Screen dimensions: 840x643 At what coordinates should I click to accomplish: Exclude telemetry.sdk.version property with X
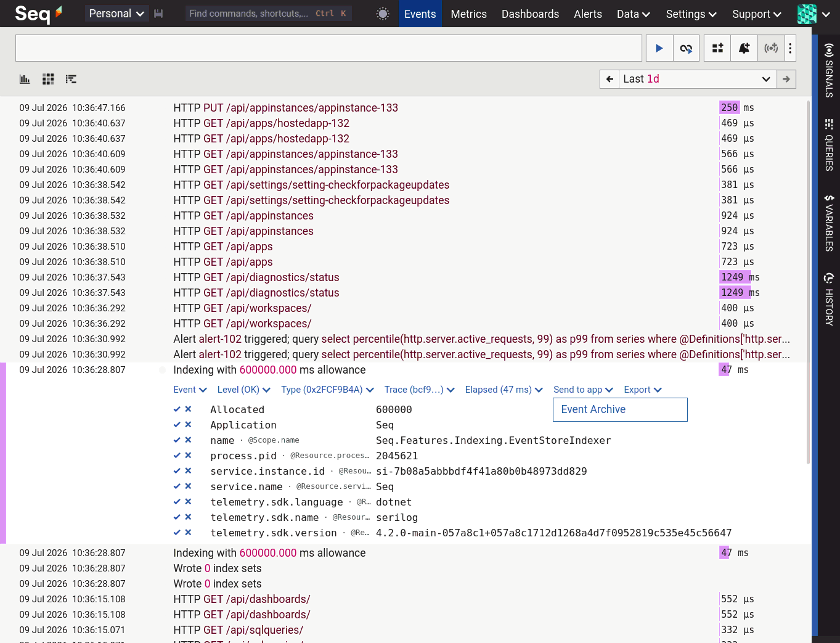188,532
